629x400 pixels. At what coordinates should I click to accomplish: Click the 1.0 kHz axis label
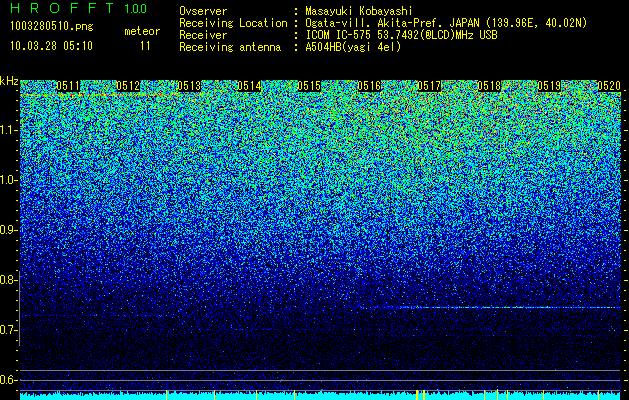pos(7,180)
